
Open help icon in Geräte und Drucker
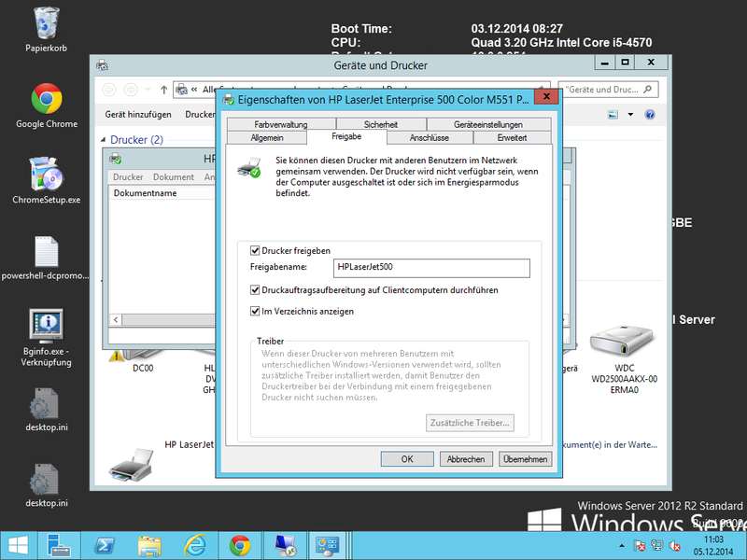tap(649, 115)
